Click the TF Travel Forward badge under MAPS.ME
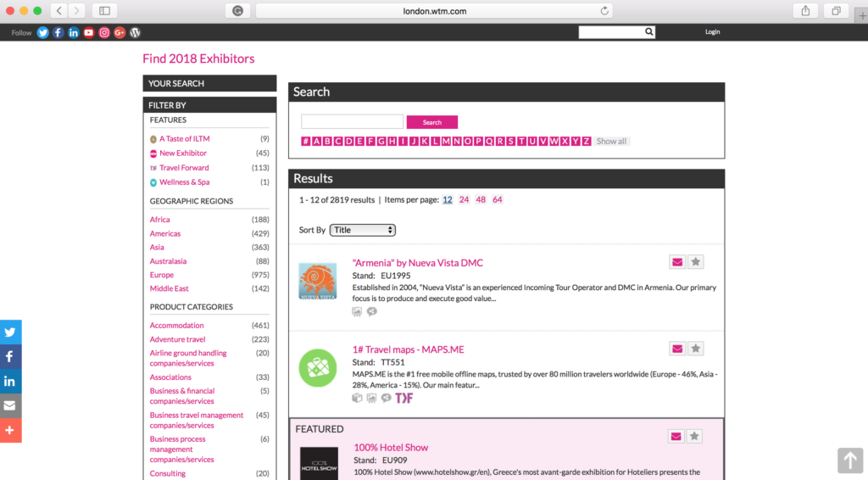 click(x=404, y=398)
